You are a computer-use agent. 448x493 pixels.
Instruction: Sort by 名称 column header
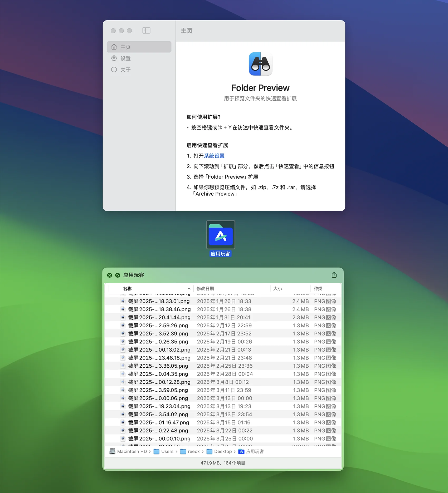[x=127, y=288]
